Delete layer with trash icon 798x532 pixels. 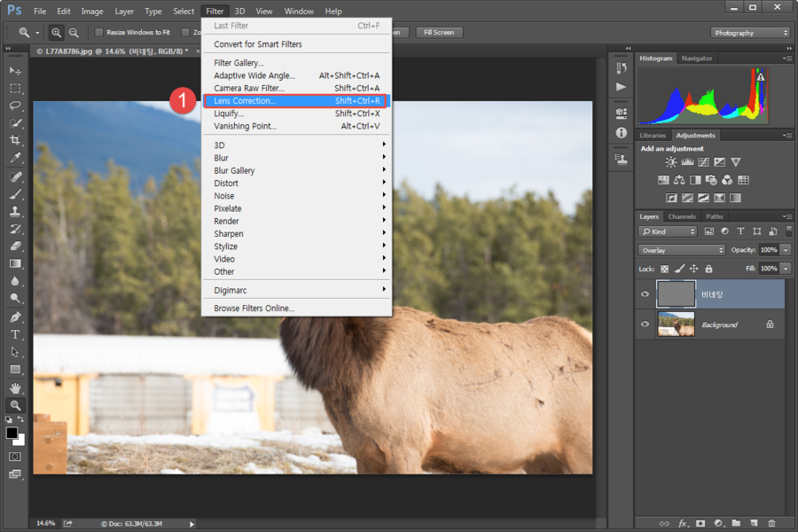pos(771,523)
